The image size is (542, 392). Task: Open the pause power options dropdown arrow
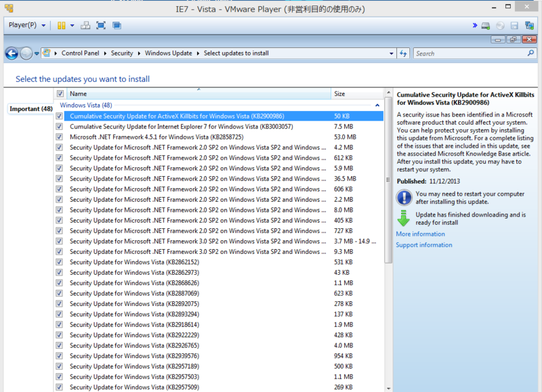pos(72,26)
